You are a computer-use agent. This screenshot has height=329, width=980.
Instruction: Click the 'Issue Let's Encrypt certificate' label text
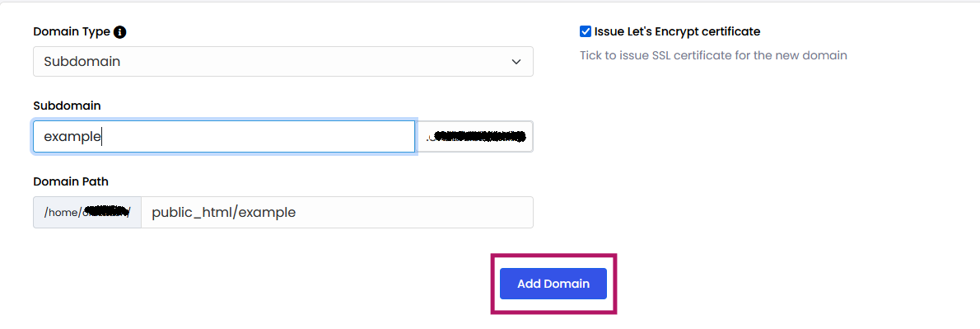coord(678,31)
